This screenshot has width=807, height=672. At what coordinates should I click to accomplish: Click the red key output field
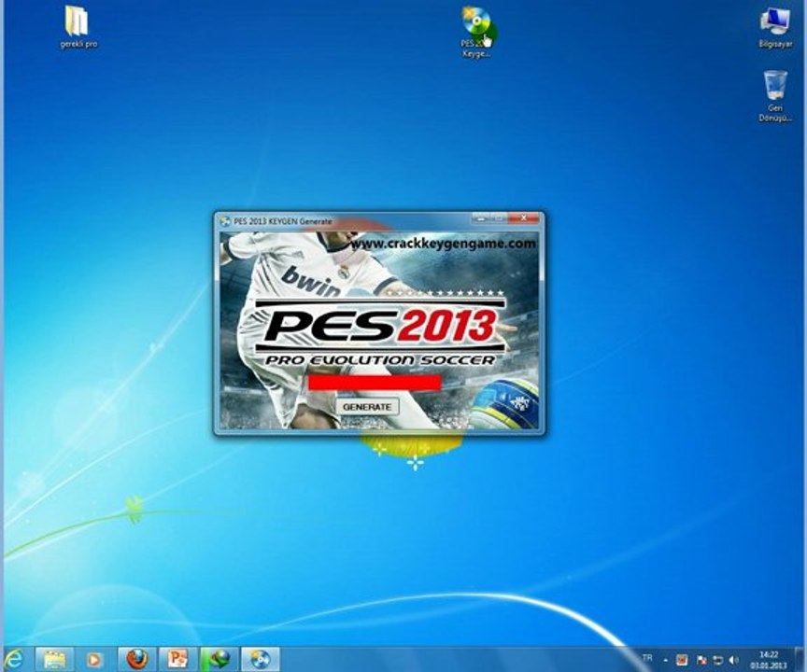click(375, 383)
